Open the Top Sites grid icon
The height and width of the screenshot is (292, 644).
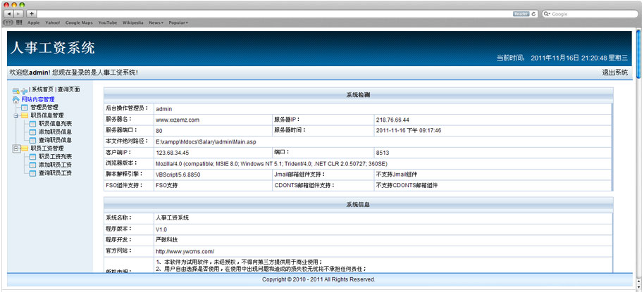[18, 23]
